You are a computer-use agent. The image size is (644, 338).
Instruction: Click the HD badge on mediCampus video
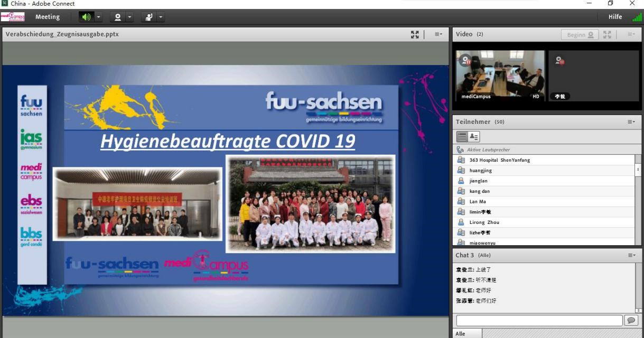coord(536,97)
